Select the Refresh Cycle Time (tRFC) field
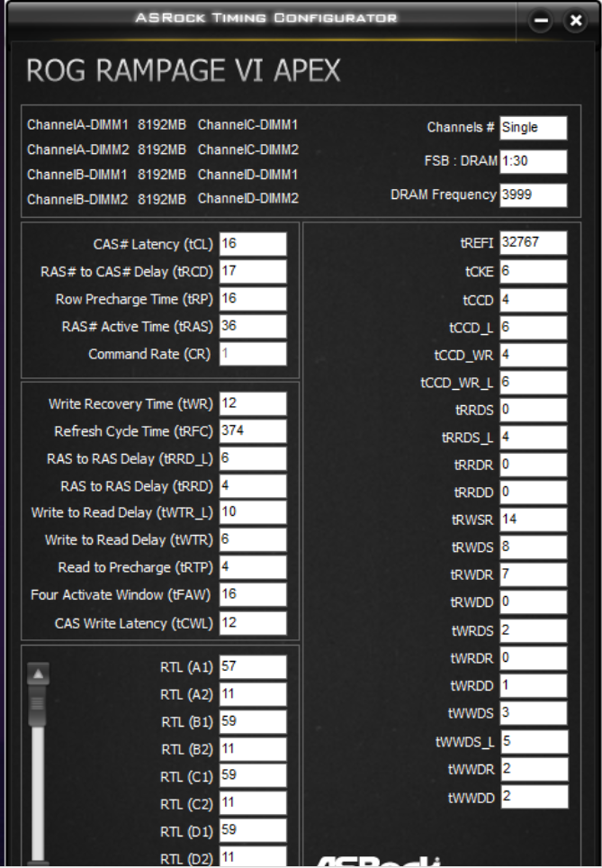 pos(253,431)
